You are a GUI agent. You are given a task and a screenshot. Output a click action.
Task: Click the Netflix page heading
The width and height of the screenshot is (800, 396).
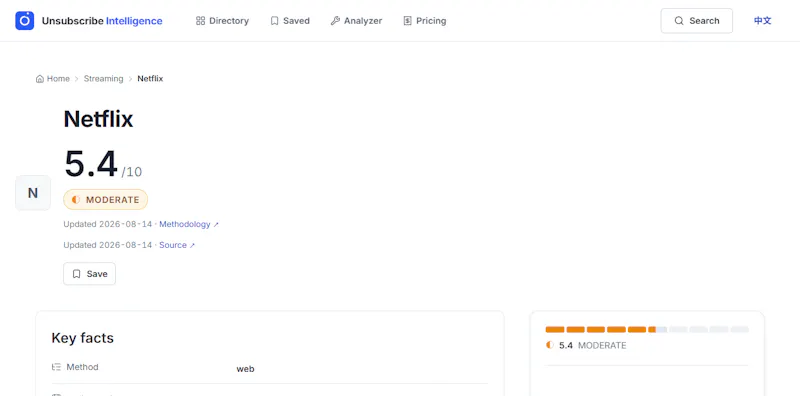[x=98, y=119]
